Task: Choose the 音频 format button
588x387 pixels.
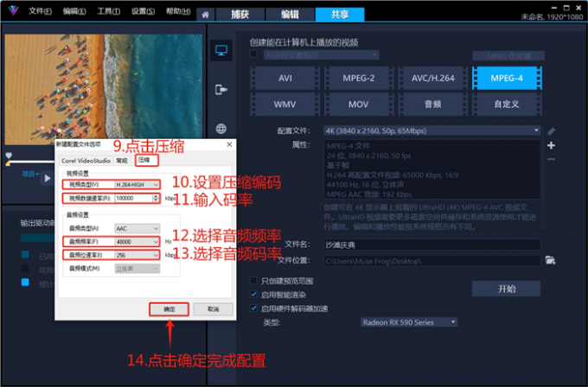Action: pyautogui.click(x=432, y=105)
